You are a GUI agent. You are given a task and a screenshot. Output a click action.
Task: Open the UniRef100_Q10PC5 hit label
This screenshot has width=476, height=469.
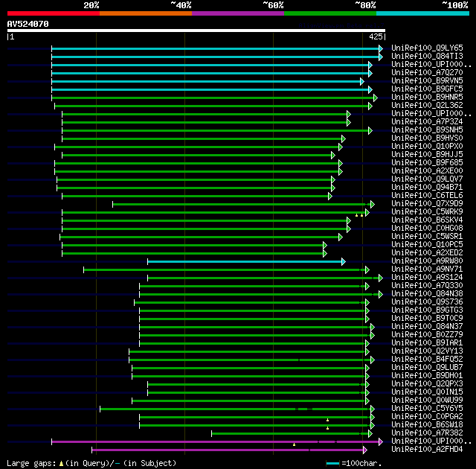[427, 245]
